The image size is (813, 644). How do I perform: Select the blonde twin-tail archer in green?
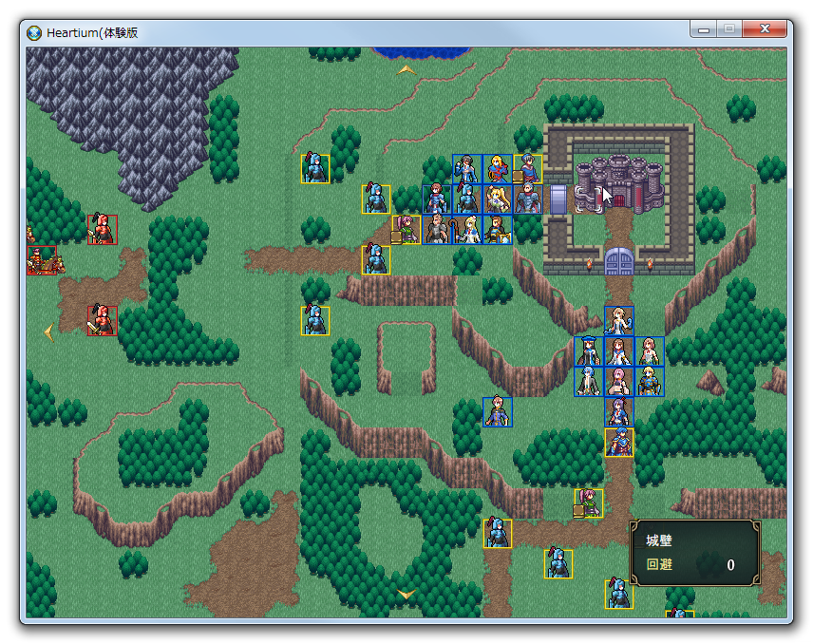[x=498, y=199]
